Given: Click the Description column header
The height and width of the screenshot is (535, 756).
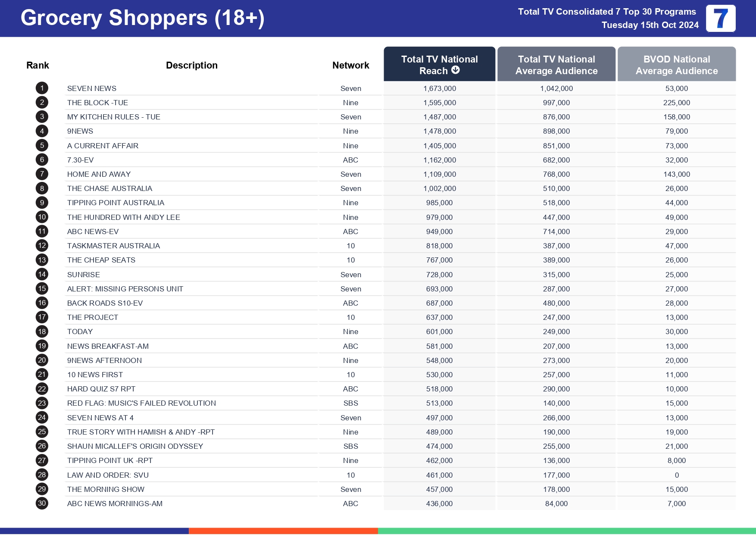Looking at the screenshot, I should coord(191,66).
